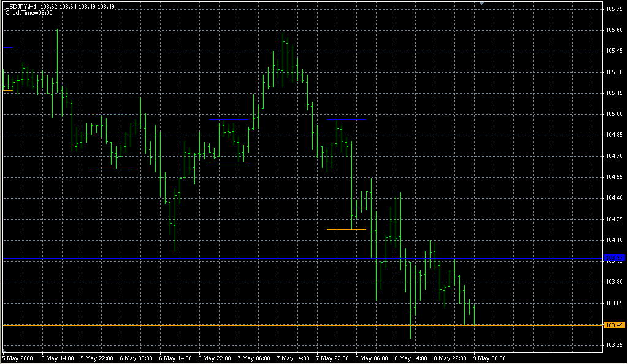Screen dimensions: 628x364
Task: Click the 6 May 06:00 time label
Action: tap(136, 358)
